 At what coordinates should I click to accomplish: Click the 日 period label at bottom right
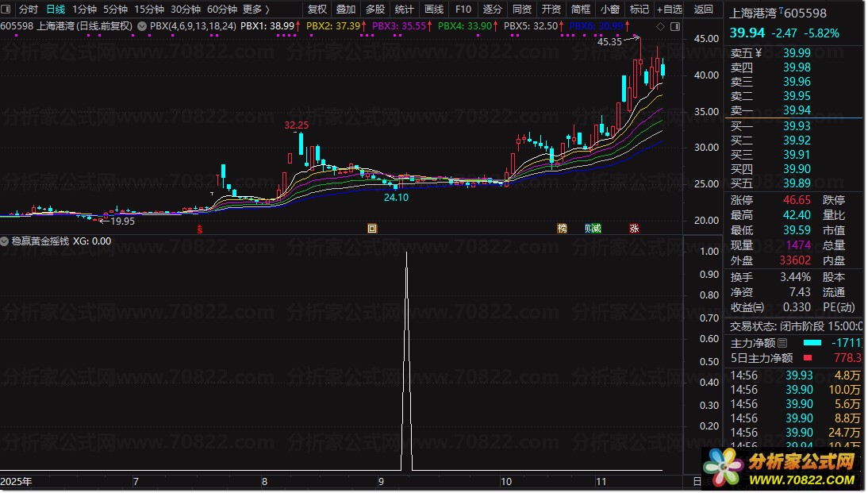click(697, 481)
